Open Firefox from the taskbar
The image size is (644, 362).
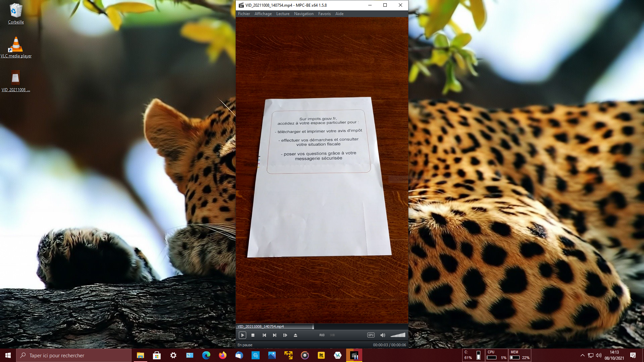tap(222, 355)
